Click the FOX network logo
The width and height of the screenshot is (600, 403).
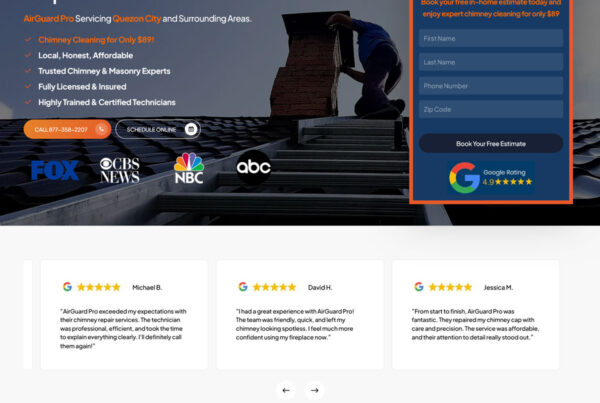[55, 170]
